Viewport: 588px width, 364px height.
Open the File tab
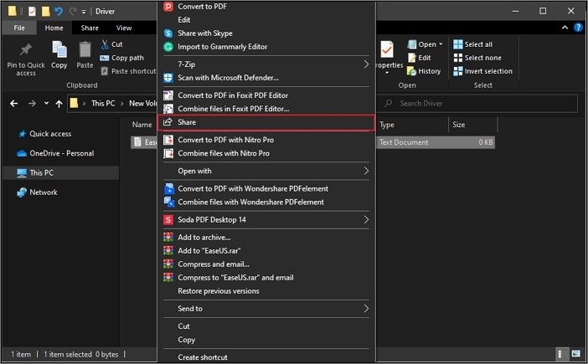coord(19,28)
